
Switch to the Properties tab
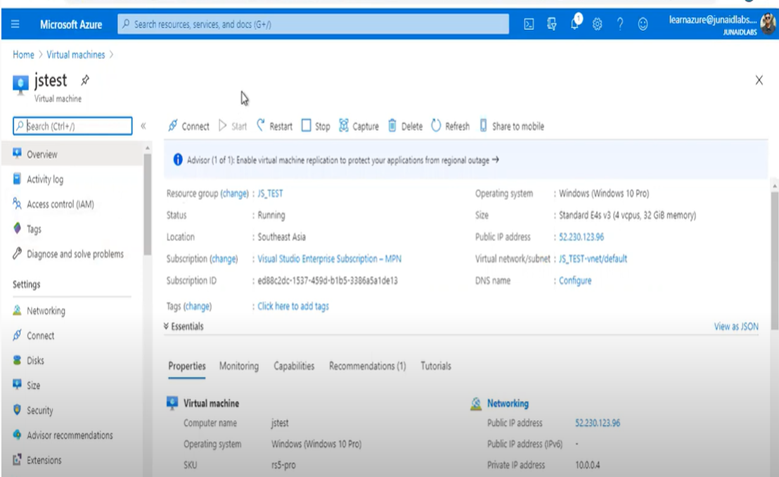point(187,366)
